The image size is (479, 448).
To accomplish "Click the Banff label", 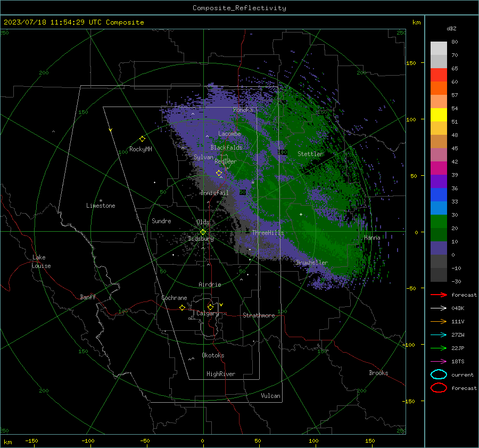I will click(x=88, y=297).
